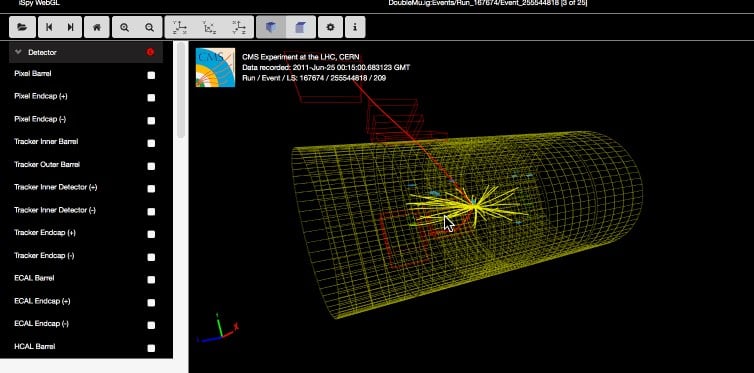The height and width of the screenshot is (373, 754).
Task: Click the 'CMS Experiment at the LHC, CERN' text
Action: tap(301, 57)
